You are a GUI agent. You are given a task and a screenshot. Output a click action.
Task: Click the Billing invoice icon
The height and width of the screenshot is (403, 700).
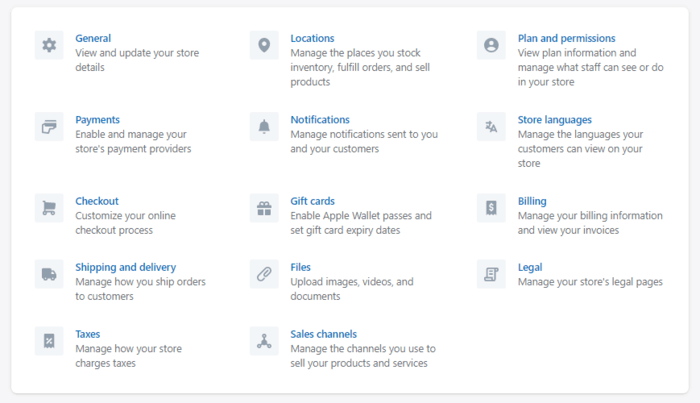[x=492, y=208]
